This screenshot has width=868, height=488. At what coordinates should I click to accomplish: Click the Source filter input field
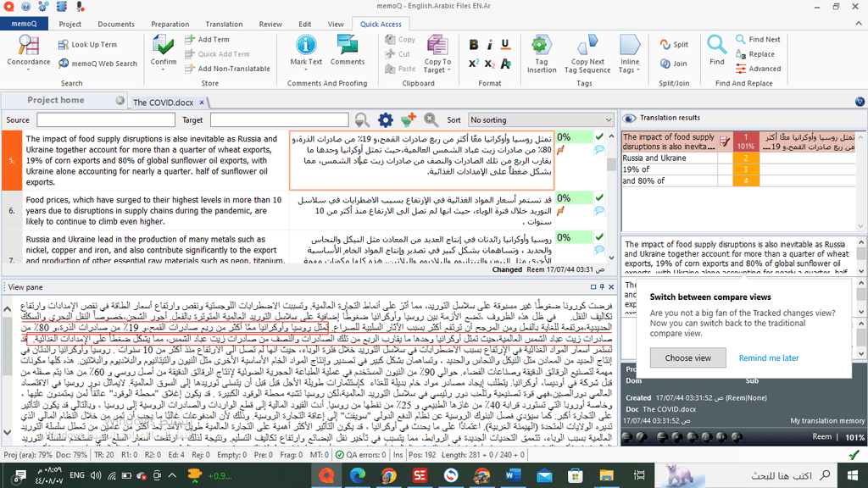tap(106, 120)
